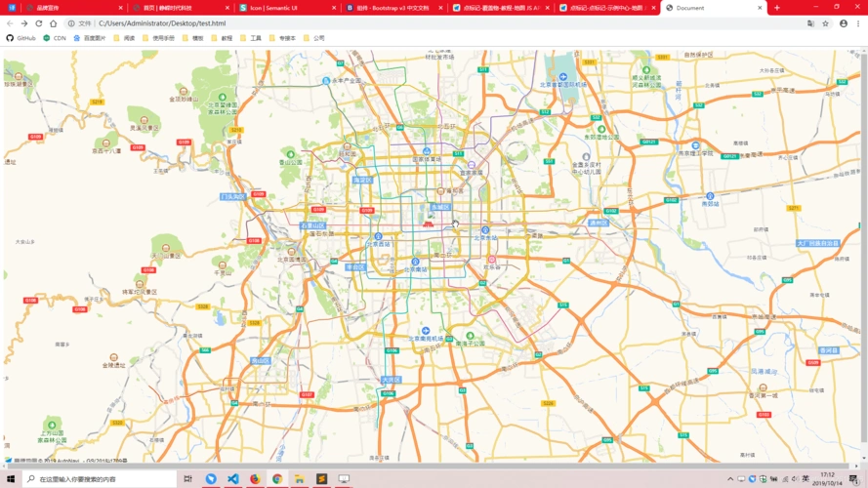Click the Windows taskbar search box
The width and height of the screenshot is (868, 488).
tap(98, 479)
